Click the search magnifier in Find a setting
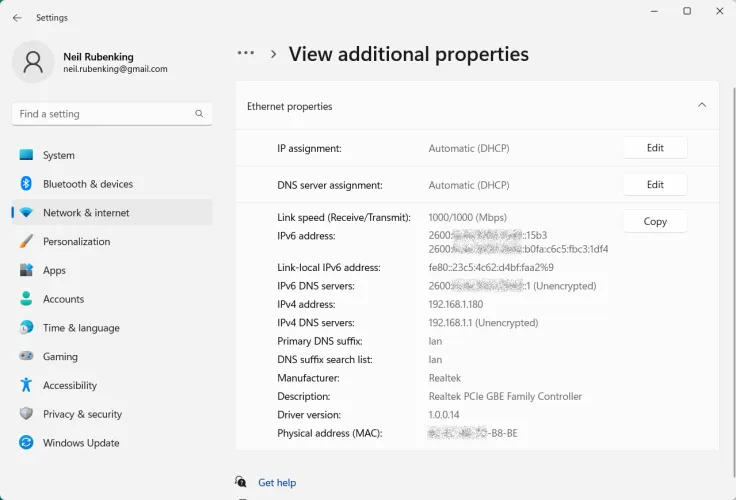 [199, 114]
